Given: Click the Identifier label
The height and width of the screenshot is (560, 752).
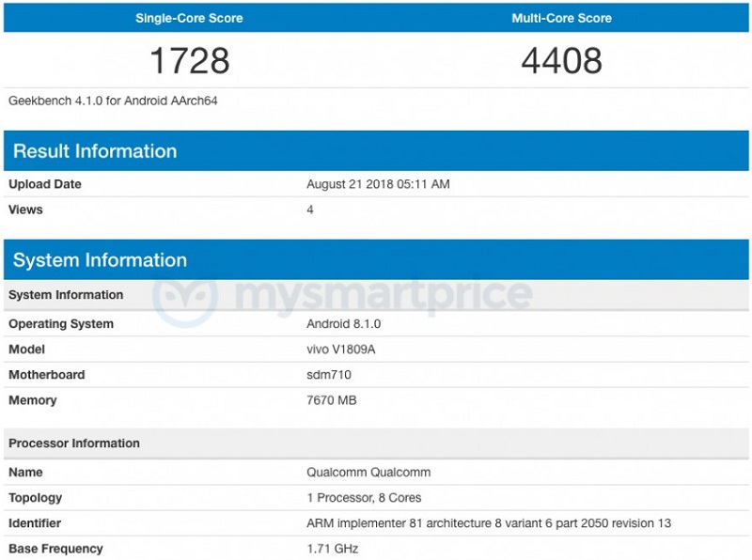Looking at the screenshot, I should coord(35,523).
